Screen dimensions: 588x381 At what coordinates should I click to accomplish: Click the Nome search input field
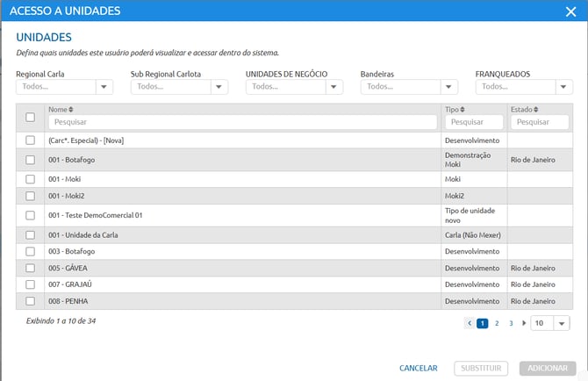242,123
